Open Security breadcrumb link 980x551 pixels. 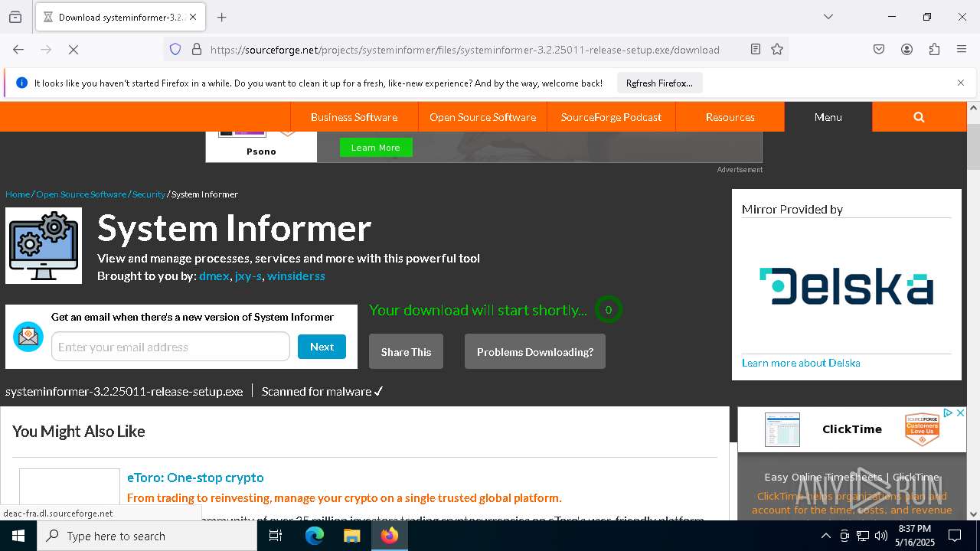[x=149, y=194]
